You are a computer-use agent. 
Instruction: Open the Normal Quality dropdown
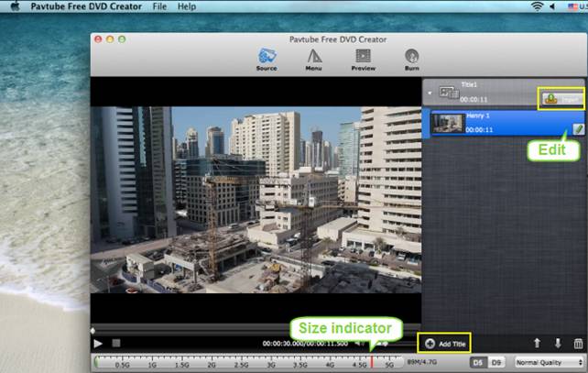pyautogui.click(x=549, y=363)
